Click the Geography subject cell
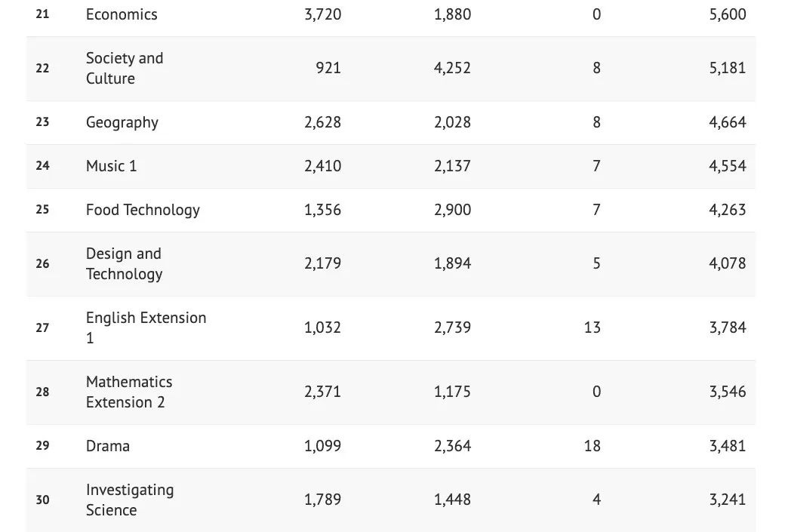Screen dimensions: 785x532 click(x=122, y=122)
